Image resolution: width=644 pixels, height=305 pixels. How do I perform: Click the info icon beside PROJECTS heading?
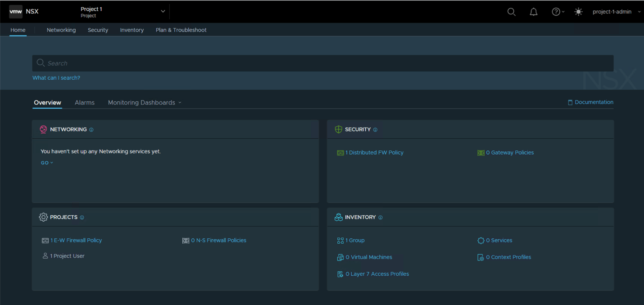(82, 217)
